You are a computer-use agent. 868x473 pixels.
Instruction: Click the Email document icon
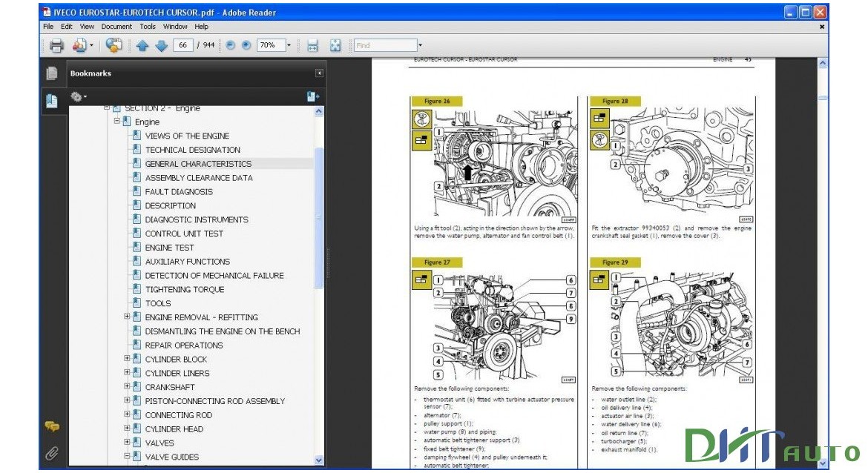click(79, 44)
